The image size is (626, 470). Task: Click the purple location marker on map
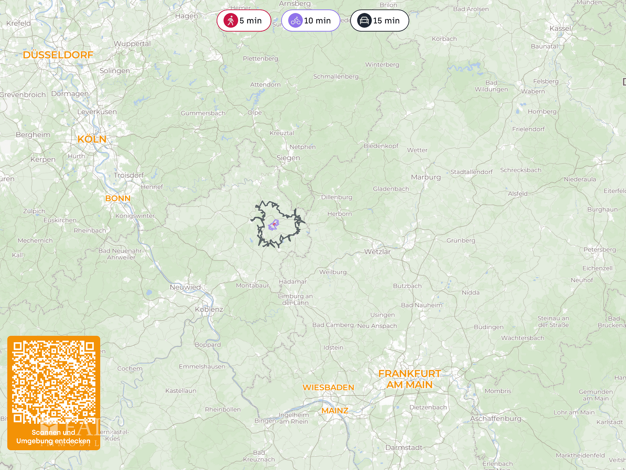[274, 225]
